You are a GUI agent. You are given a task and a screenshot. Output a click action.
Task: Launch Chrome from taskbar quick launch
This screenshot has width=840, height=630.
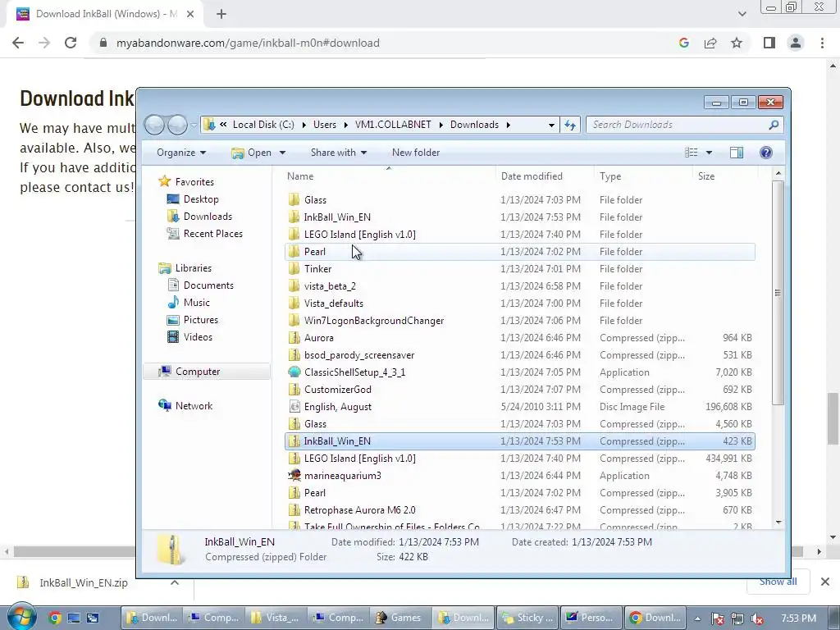click(55, 618)
